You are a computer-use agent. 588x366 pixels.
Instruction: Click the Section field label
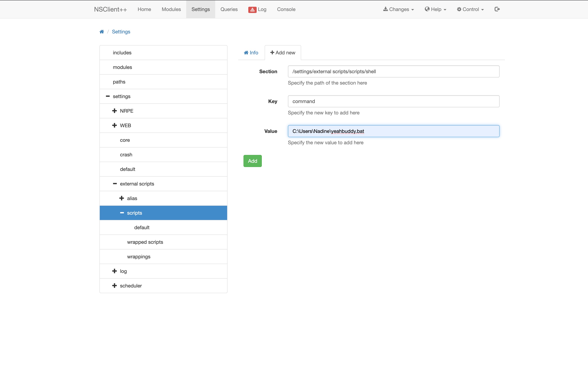(268, 71)
